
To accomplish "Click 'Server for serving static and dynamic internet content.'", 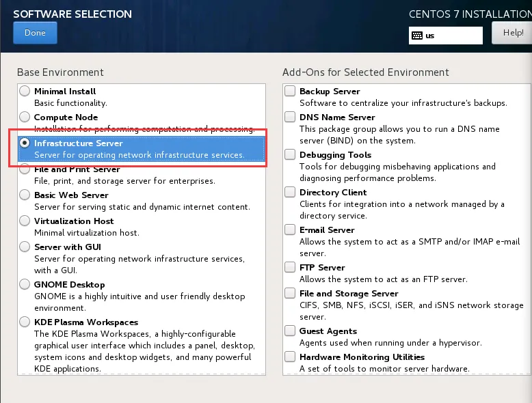I will coord(142,207).
